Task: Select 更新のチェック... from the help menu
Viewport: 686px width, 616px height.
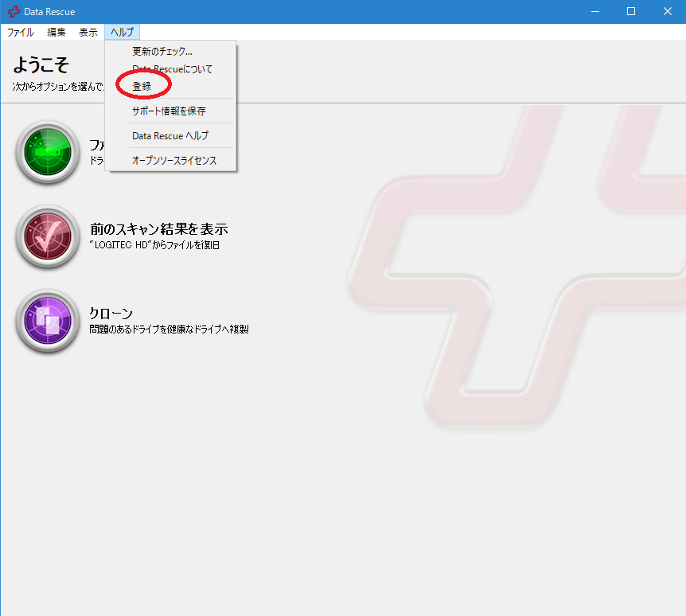Action: [x=162, y=52]
